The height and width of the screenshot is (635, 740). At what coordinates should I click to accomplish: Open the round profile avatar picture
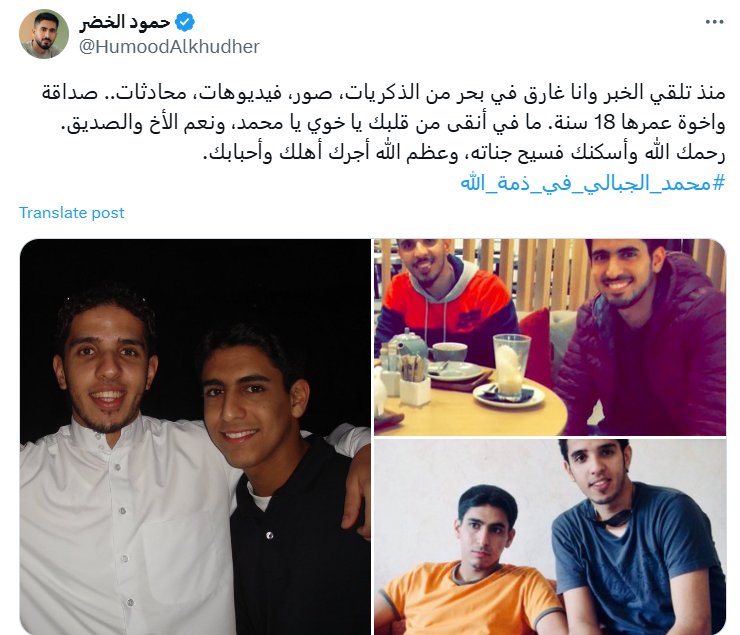coord(44,34)
